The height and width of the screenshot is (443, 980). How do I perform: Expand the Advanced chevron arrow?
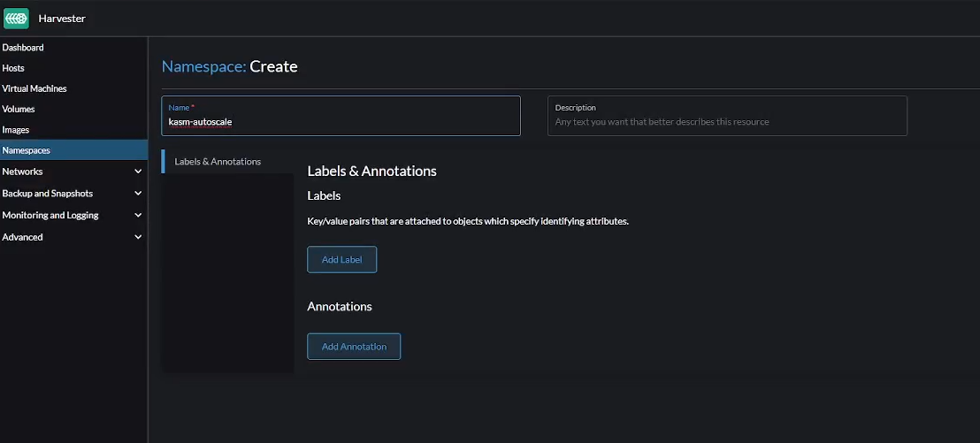click(x=137, y=237)
